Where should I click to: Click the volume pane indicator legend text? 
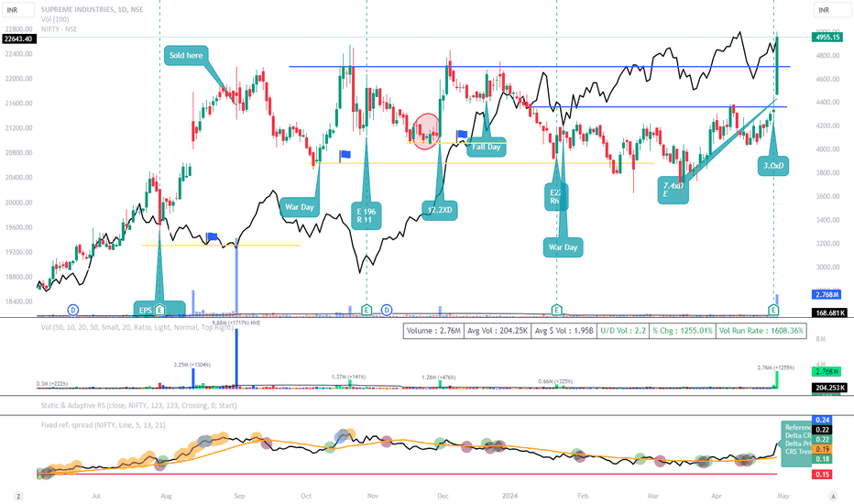tap(137, 327)
